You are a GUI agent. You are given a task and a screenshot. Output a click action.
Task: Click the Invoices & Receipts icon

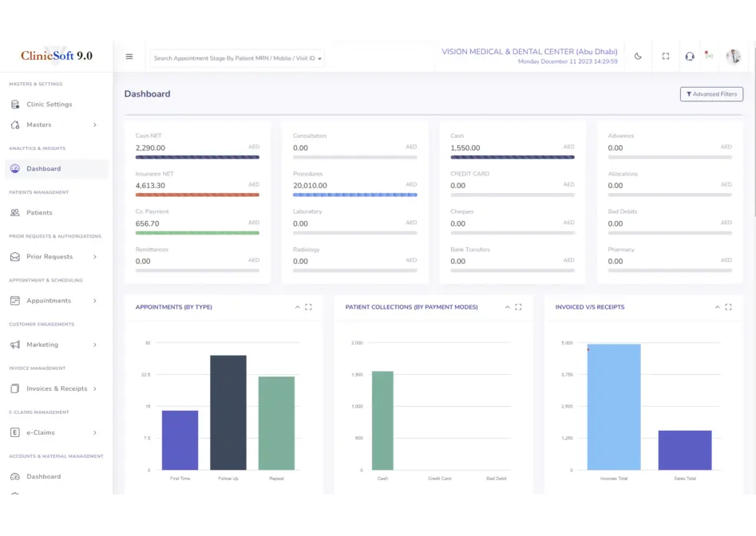pos(15,388)
